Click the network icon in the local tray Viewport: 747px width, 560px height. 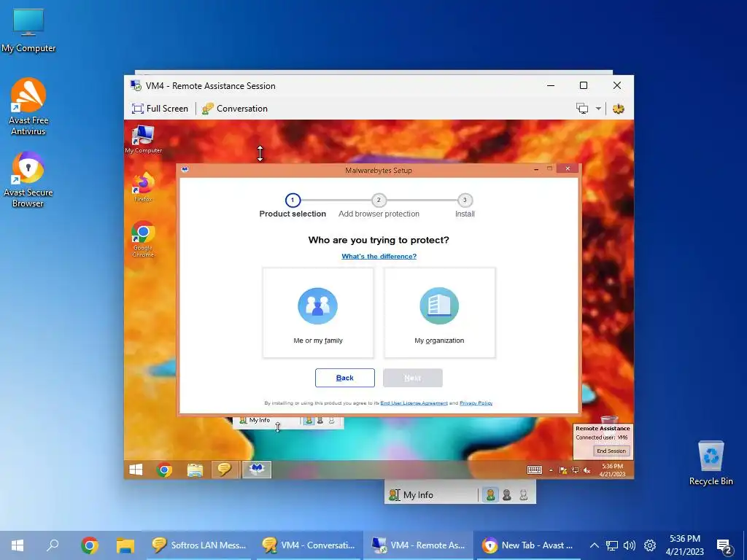612,545
